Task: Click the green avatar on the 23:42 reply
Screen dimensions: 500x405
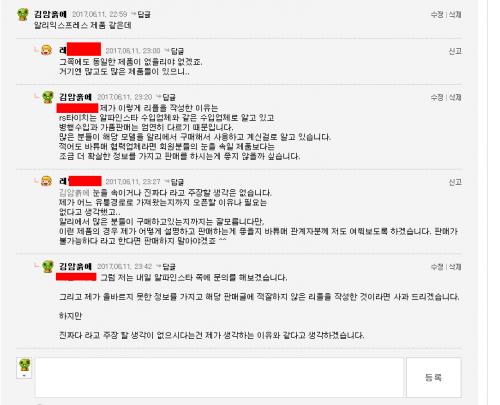Action: point(48,267)
